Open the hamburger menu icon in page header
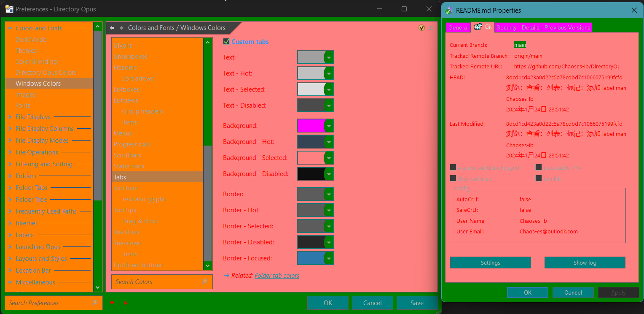Viewport: 644px width, 314px height. coord(431,28)
